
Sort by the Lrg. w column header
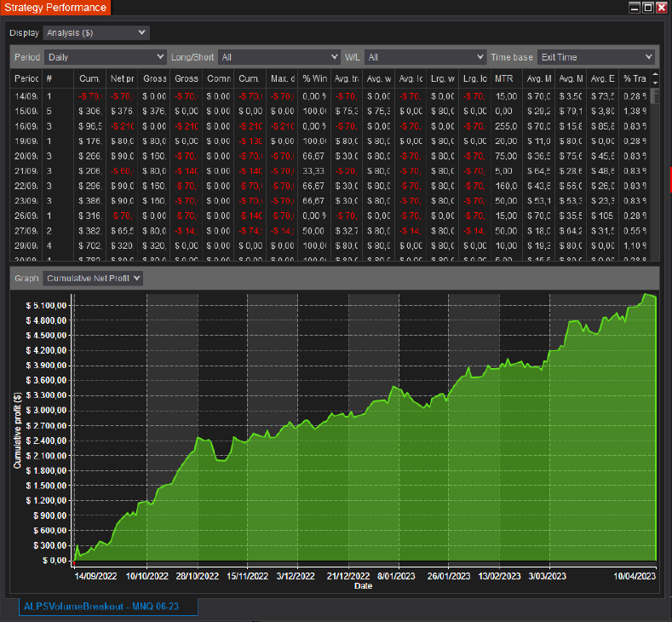443,78
